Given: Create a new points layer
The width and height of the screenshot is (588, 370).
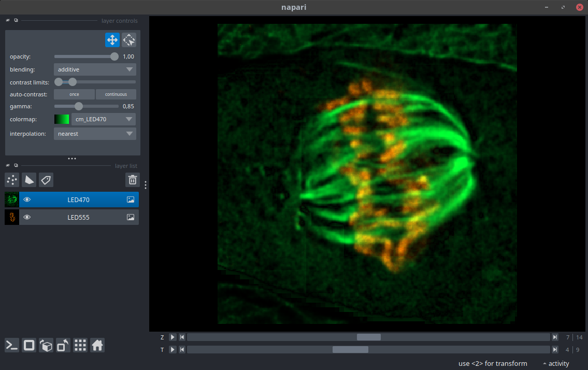Looking at the screenshot, I should [x=12, y=180].
